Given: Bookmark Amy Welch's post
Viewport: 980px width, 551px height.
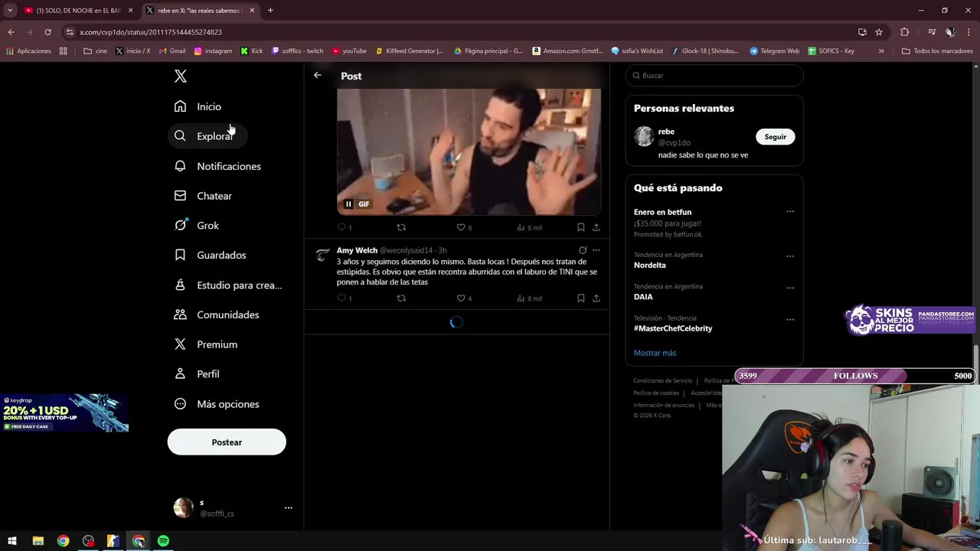Looking at the screenshot, I should 580,298.
